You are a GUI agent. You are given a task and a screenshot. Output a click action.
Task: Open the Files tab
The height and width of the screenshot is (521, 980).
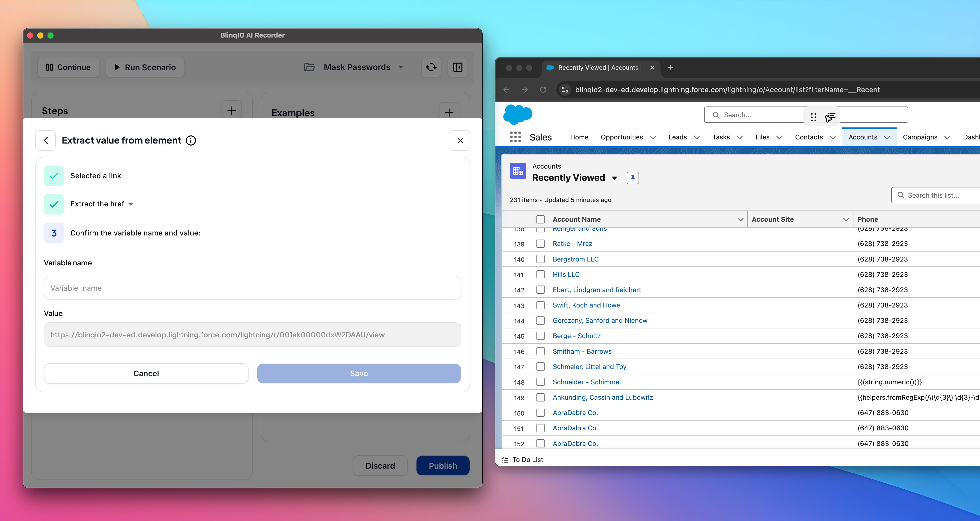tap(762, 137)
